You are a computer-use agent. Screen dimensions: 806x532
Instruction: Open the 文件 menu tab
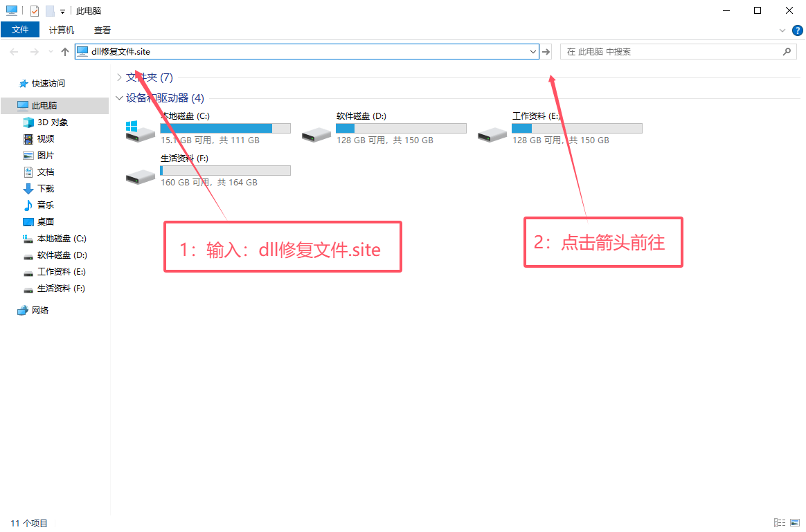point(20,30)
